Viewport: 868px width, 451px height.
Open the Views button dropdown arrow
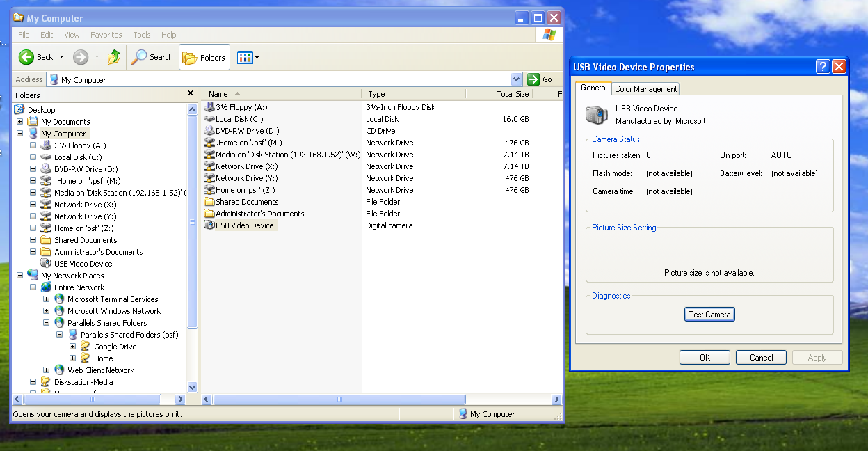257,58
